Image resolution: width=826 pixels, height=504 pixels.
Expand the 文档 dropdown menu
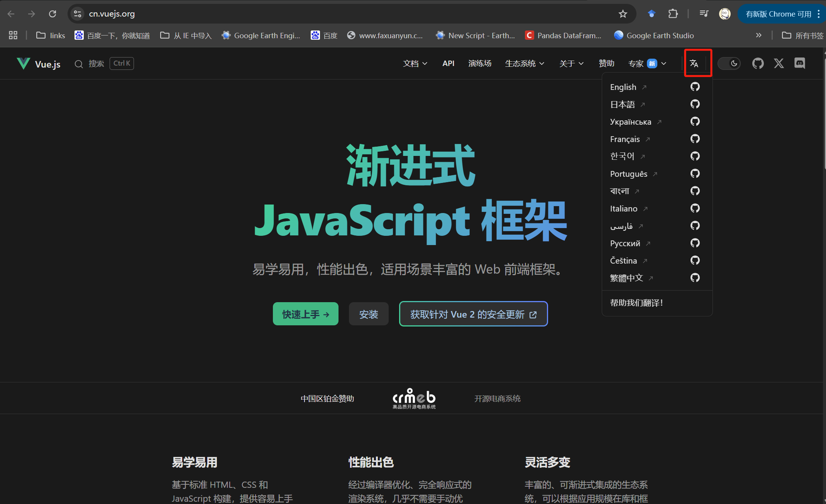415,64
